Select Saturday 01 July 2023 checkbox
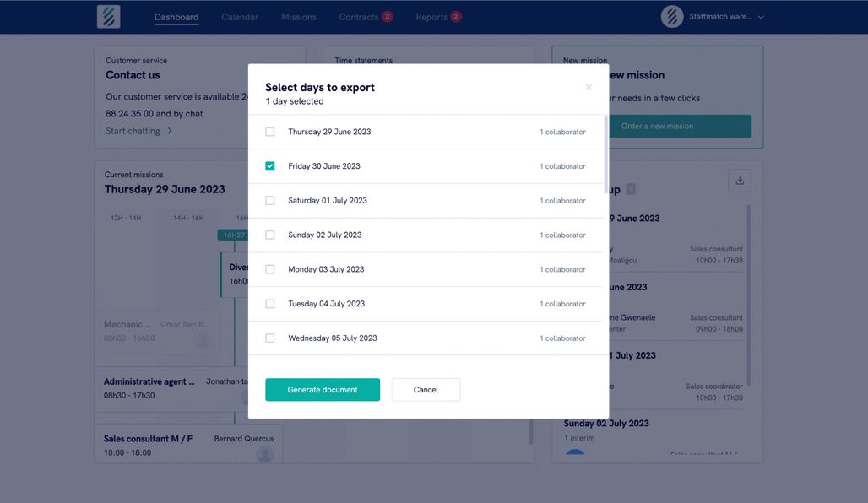The image size is (868, 503). coord(270,199)
